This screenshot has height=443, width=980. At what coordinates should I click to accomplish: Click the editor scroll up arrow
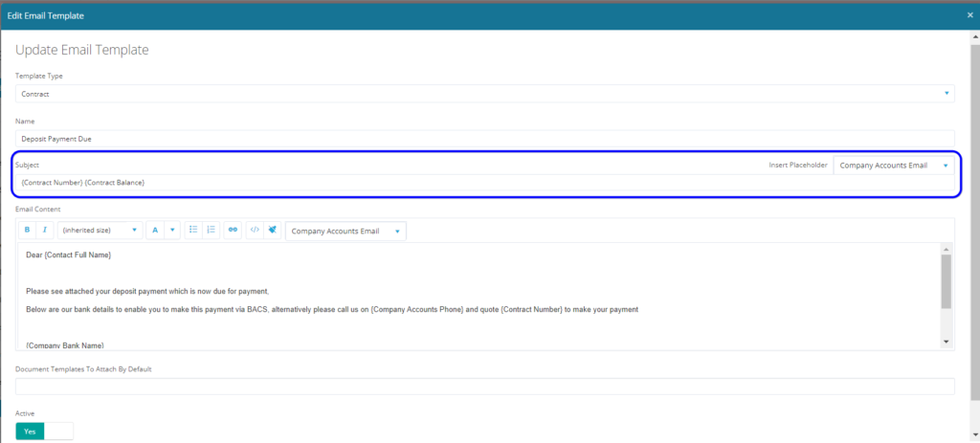pyautogui.click(x=946, y=248)
